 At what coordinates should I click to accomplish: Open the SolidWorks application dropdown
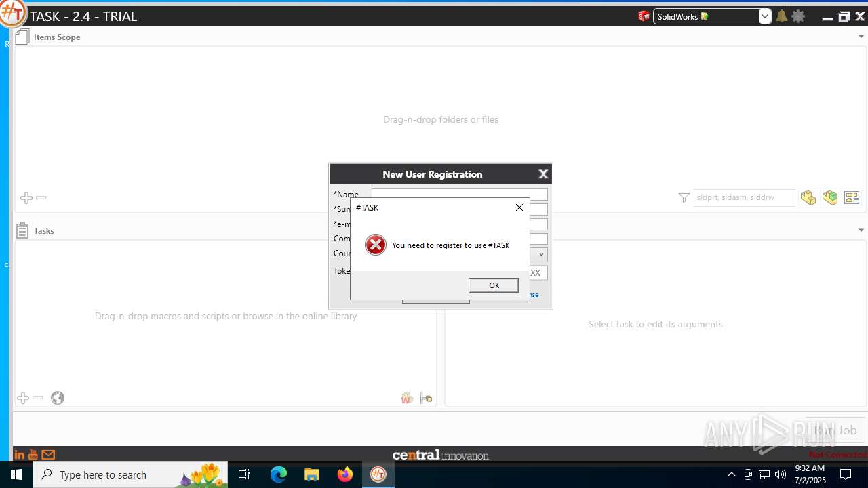[765, 16]
